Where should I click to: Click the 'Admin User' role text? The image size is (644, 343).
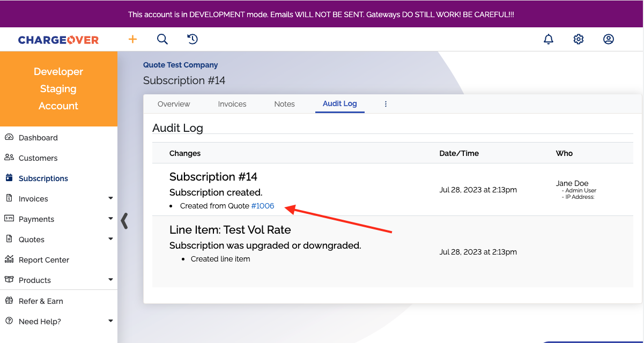tap(581, 190)
